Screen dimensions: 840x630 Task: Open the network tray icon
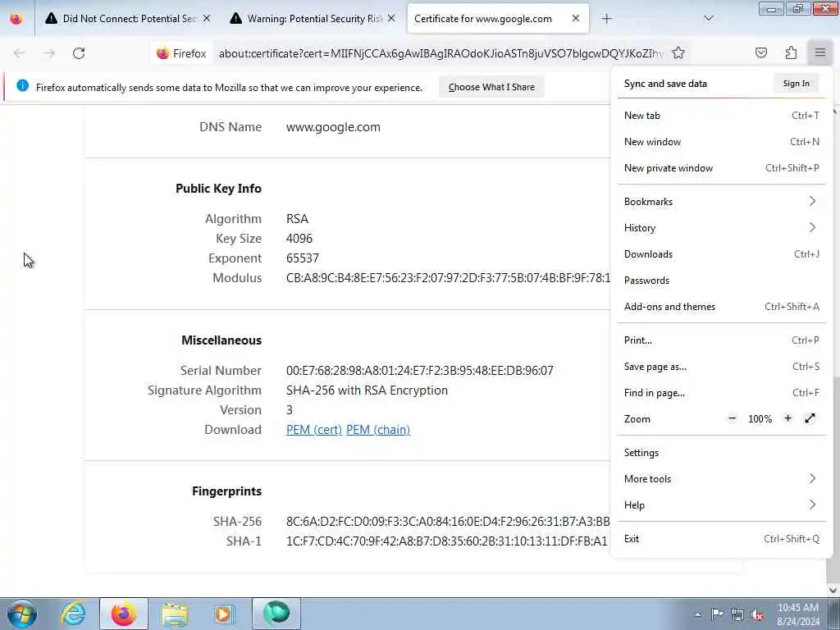pyautogui.click(x=737, y=615)
